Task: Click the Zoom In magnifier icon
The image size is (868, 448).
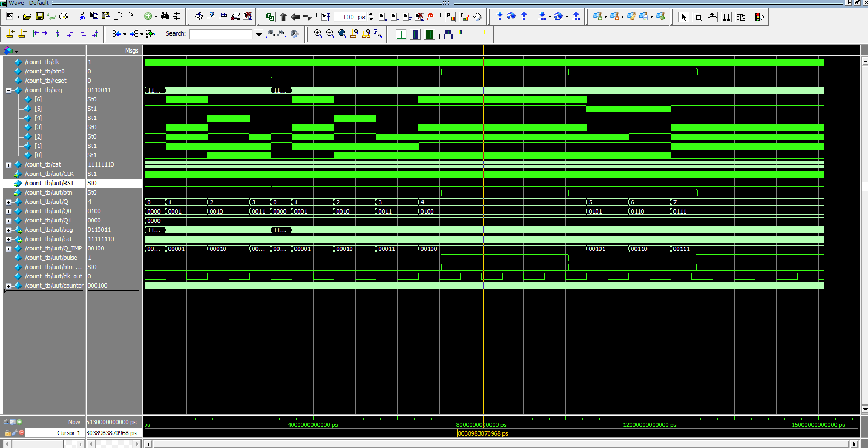Action: coord(318,33)
